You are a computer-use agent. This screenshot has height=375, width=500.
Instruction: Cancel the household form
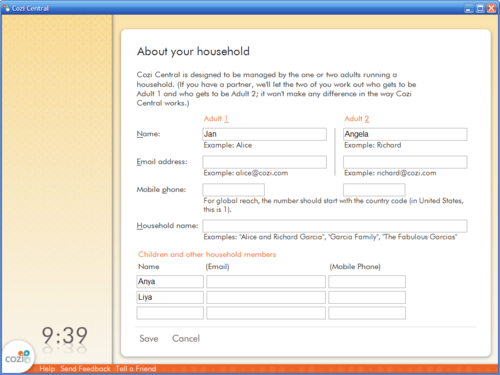click(186, 339)
